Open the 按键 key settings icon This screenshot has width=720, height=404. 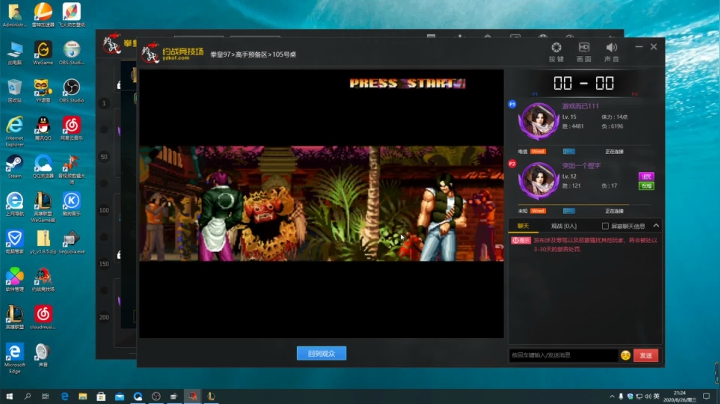[x=556, y=52]
